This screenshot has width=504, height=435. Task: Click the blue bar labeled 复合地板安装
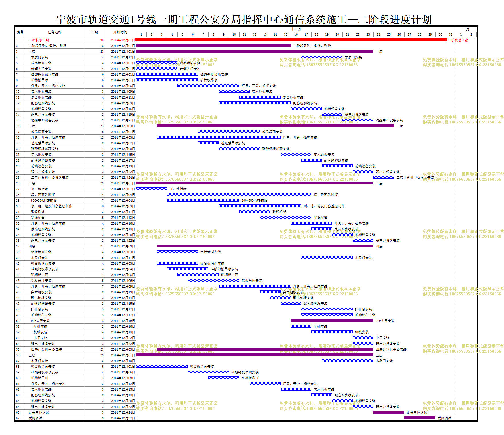pyautogui.click(x=260, y=97)
